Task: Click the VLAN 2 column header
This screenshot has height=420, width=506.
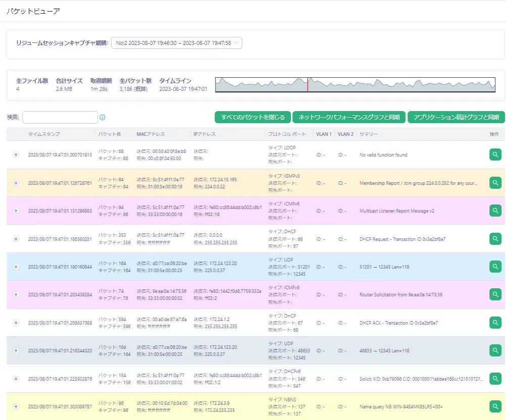Action: click(x=345, y=134)
